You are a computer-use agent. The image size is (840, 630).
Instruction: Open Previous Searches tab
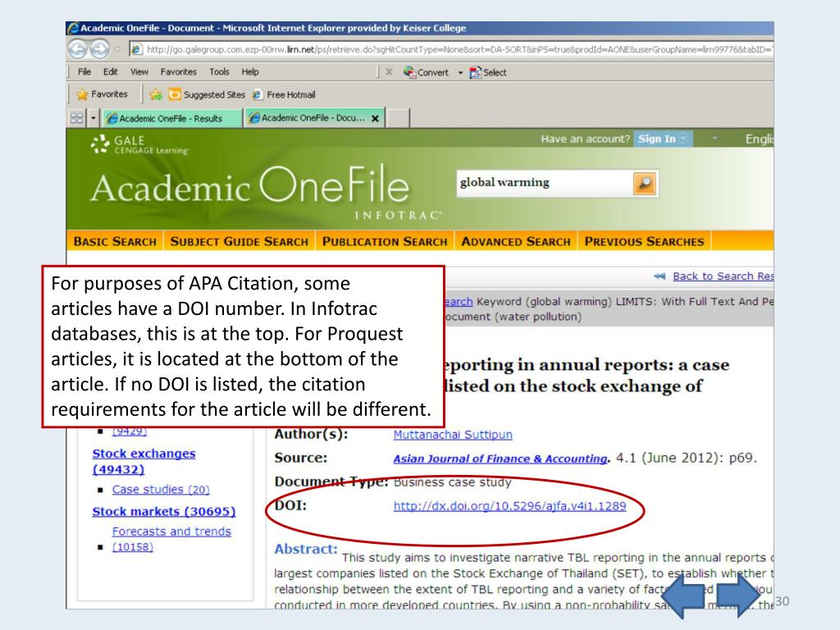pyautogui.click(x=644, y=242)
